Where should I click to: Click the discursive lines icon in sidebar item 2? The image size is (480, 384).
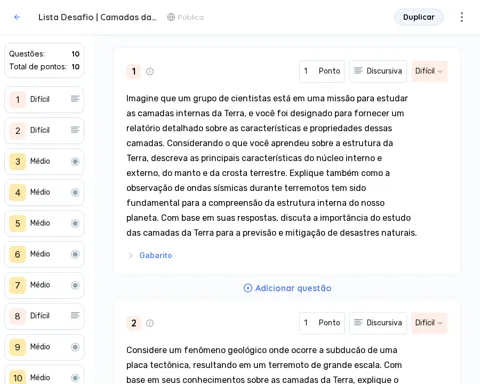[75, 130]
